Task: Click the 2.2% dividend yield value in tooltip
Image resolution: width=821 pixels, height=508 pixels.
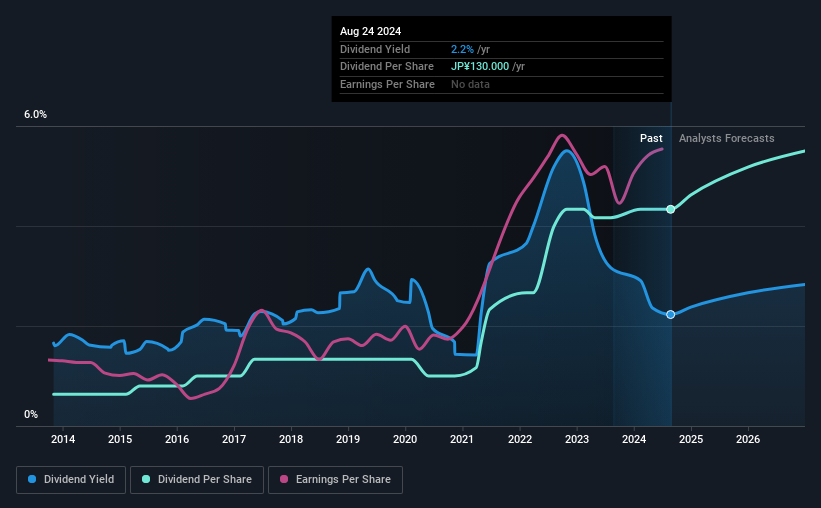Action: click(462, 49)
